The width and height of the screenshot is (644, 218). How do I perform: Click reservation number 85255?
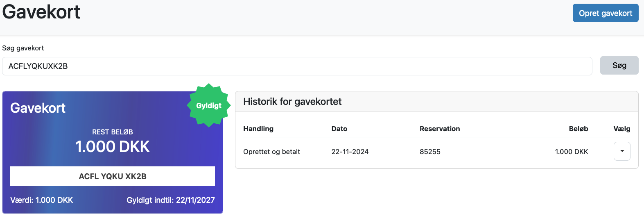click(x=430, y=152)
